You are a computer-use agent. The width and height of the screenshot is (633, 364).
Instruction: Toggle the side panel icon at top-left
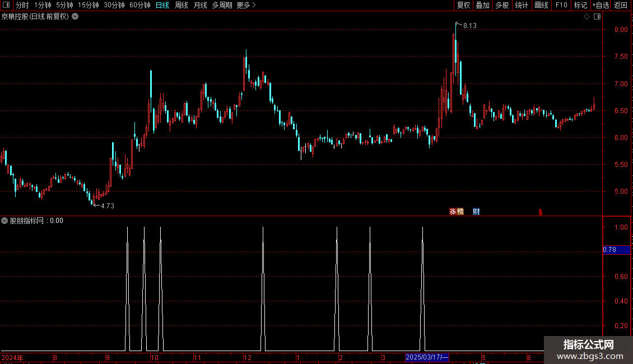coord(6,5)
